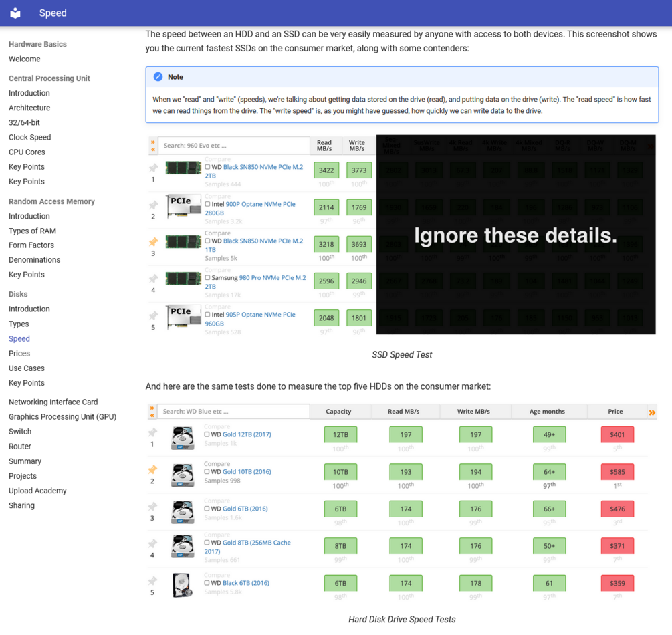
Task: Open Use Cases in sidebar
Action: pyautogui.click(x=27, y=368)
